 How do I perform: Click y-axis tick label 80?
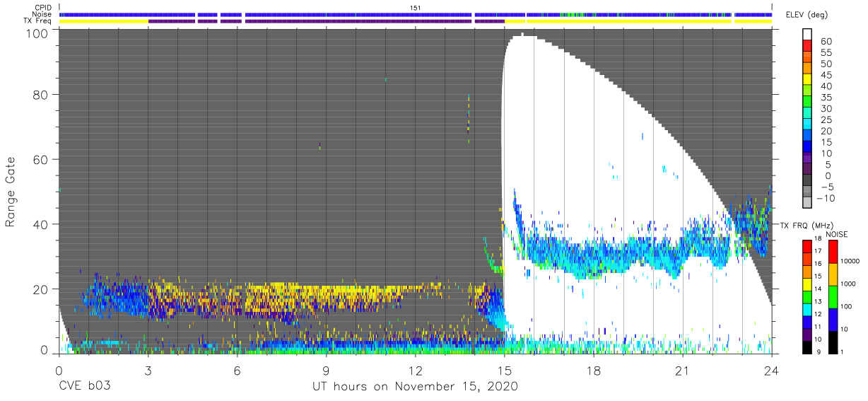pyautogui.click(x=40, y=95)
